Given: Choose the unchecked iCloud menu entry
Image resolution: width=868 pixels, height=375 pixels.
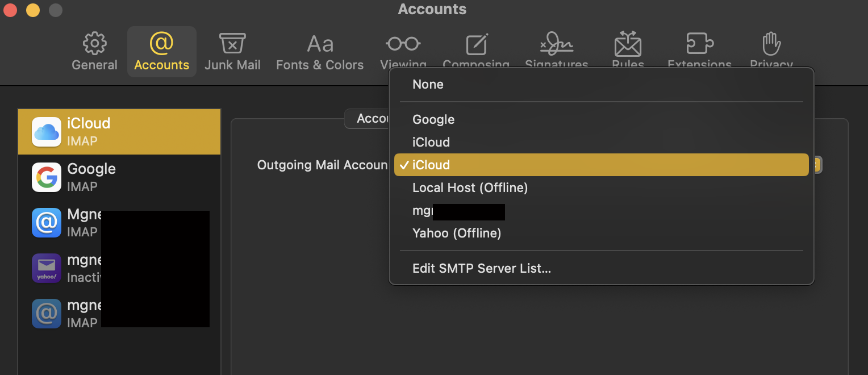Looking at the screenshot, I should point(601,142).
